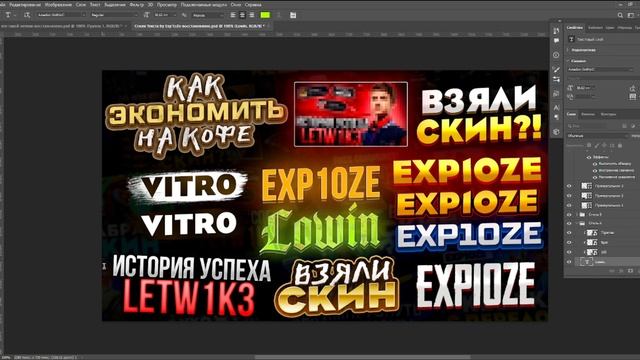Screen dimensions: 640x360
Task: Open the Character panel icon in side strip
Action: [x=556, y=108]
